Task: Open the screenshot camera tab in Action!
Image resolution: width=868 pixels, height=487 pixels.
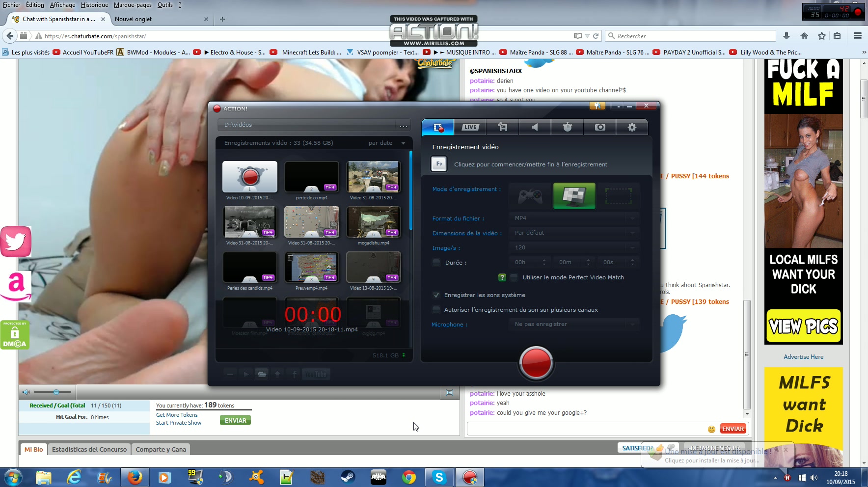Action: point(599,127)
